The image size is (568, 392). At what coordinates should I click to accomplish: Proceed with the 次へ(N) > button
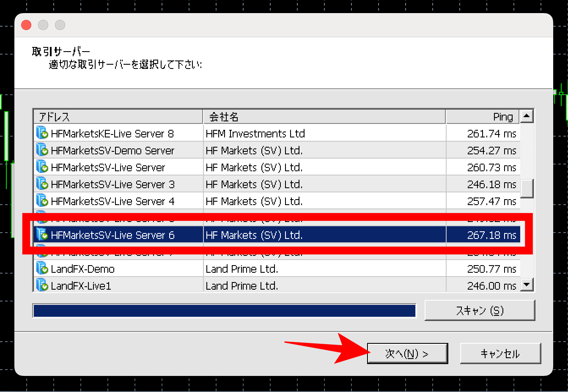click(x=407, y=354)
